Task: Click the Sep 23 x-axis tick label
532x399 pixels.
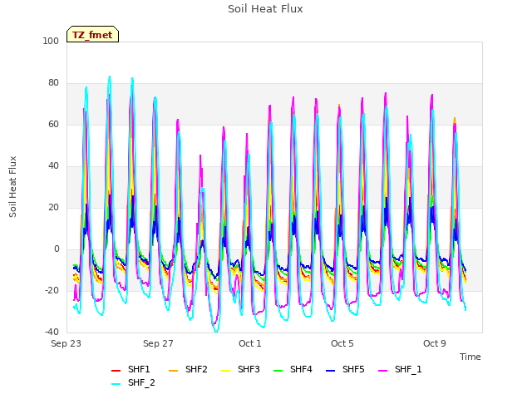Action: [x=66, y=343]
